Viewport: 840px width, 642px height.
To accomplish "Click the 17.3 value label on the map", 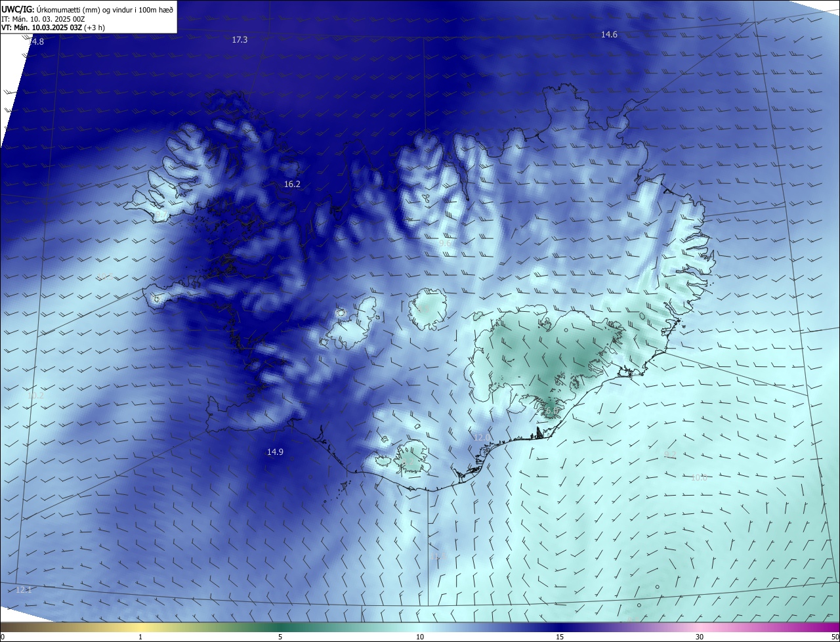I will click(240, 40).
